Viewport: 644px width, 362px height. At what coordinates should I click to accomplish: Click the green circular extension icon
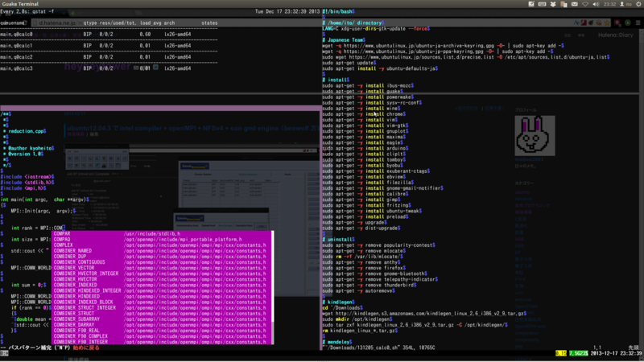coord(628,23)
